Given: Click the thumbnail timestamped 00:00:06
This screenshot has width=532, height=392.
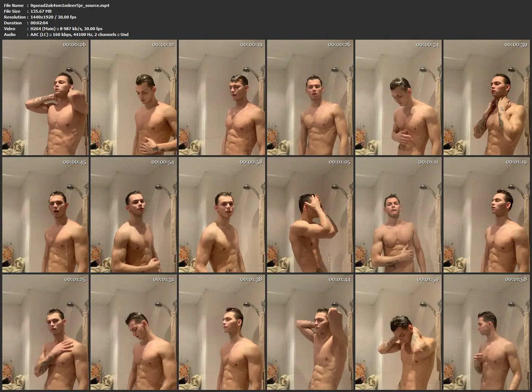Looking at the screenshot, I should tap(45, 97).
